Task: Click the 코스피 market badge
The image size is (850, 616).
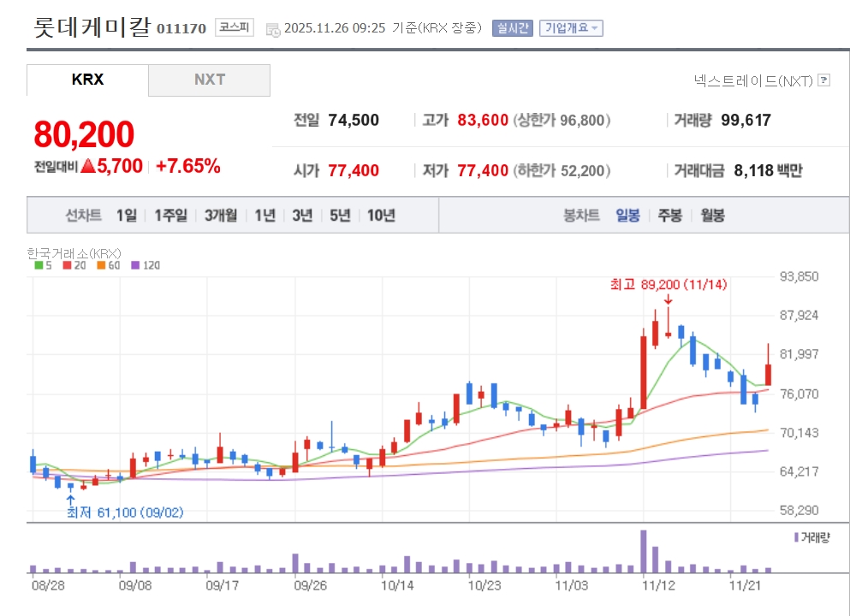Action: (x=234, y=27)
